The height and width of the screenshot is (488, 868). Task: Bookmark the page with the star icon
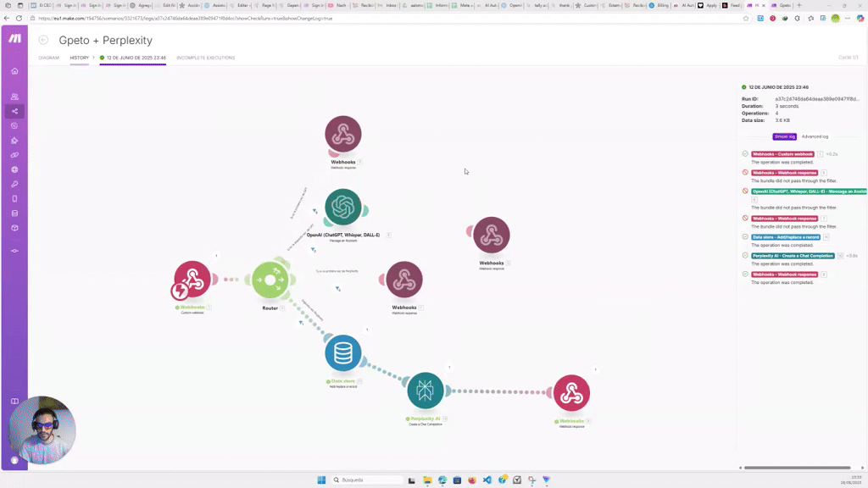point(746,19)
